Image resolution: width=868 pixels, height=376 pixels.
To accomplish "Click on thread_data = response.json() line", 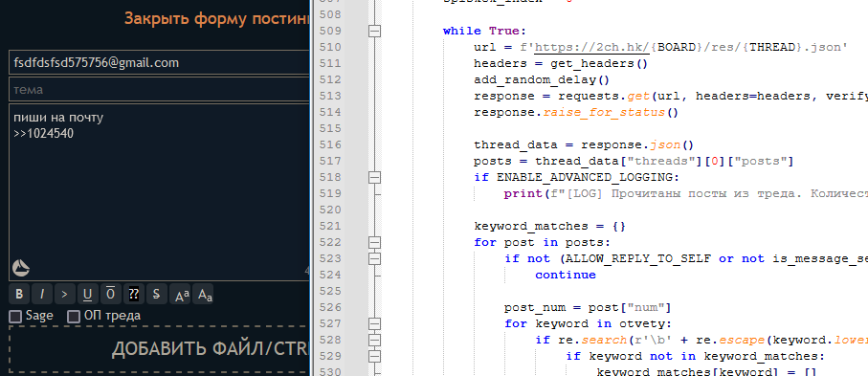I will coord(584,145).
